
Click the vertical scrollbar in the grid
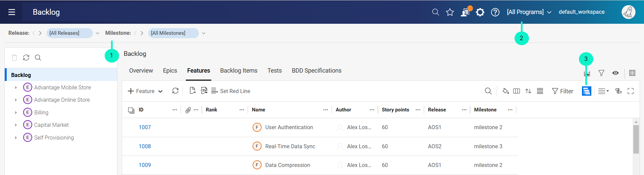(x=636, y=139)
